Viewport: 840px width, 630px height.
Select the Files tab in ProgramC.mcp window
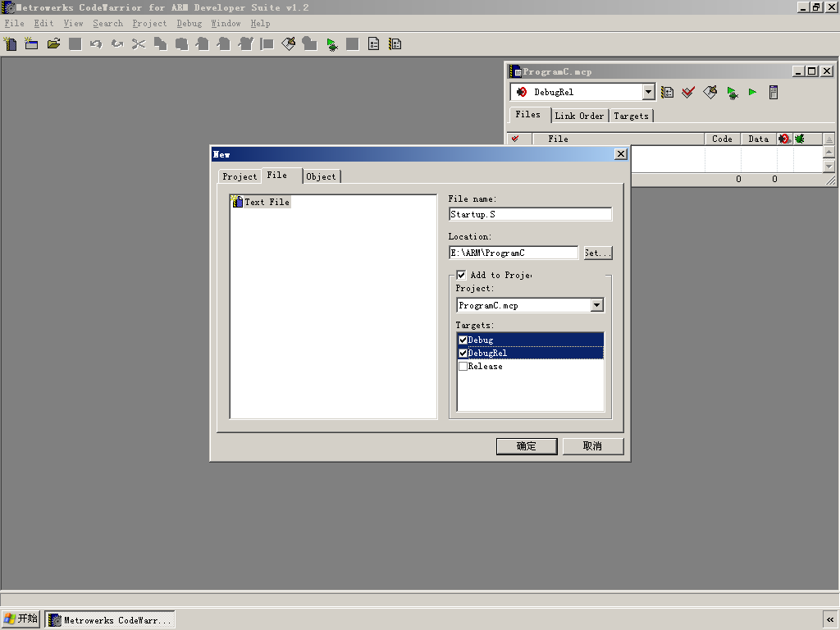click(x=528, y=115)
